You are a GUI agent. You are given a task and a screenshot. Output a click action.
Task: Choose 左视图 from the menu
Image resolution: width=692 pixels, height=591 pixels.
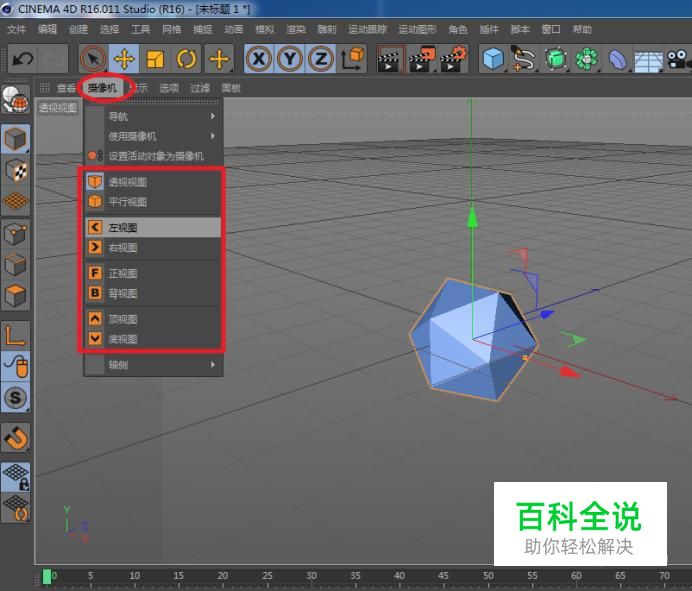tap(153, 227)
